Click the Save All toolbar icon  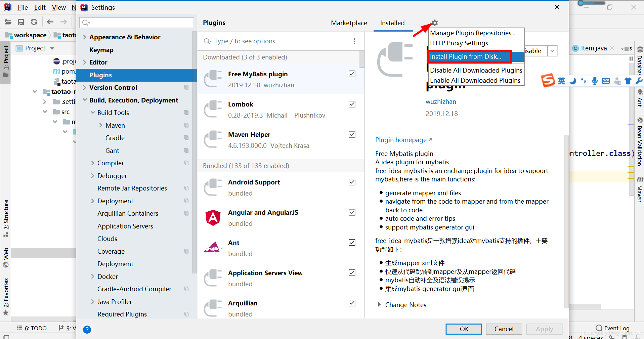tap(21, 22)
